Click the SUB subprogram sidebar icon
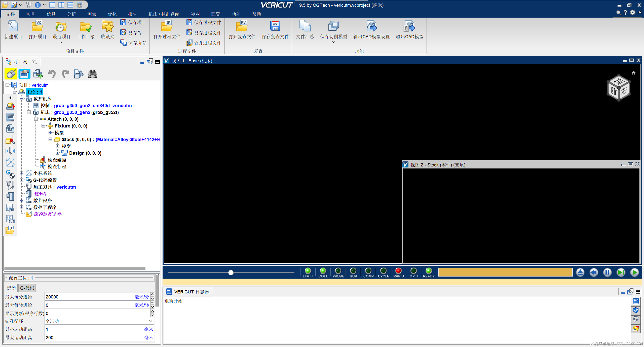The width and height of the screenshot is (644, 347). (x=10, y=219)
